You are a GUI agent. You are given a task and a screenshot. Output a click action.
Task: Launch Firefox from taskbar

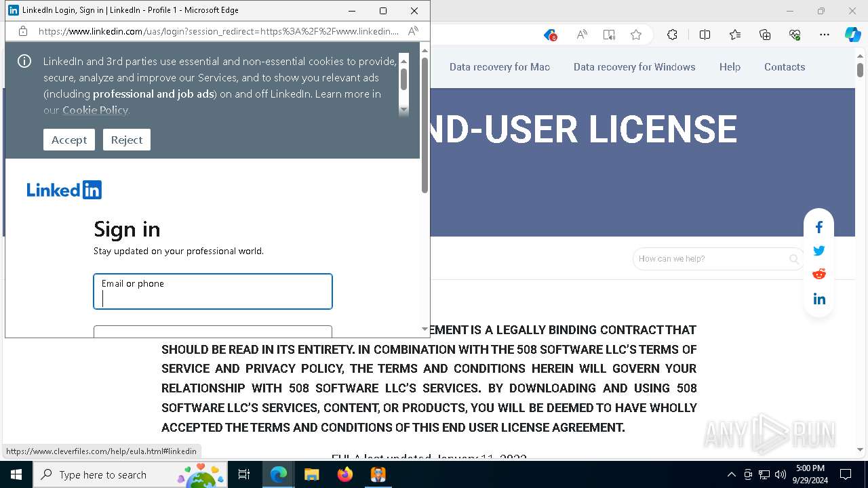pyautogui.click(x=344, y=474)
